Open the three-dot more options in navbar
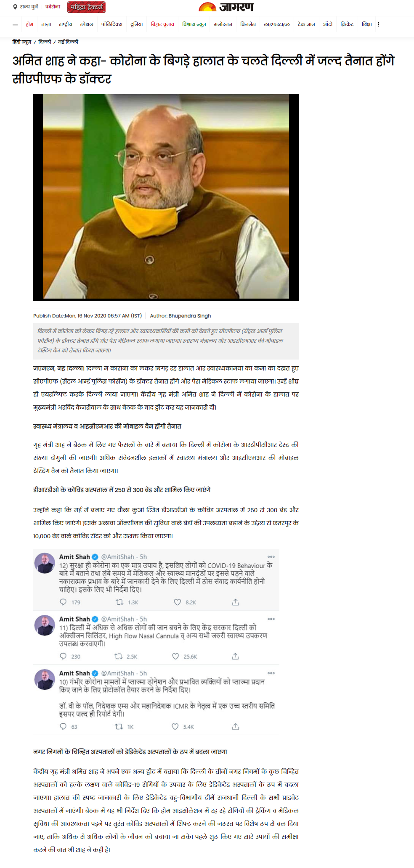The height and width of the screenshot is (868, 414). tap(378, 24)
